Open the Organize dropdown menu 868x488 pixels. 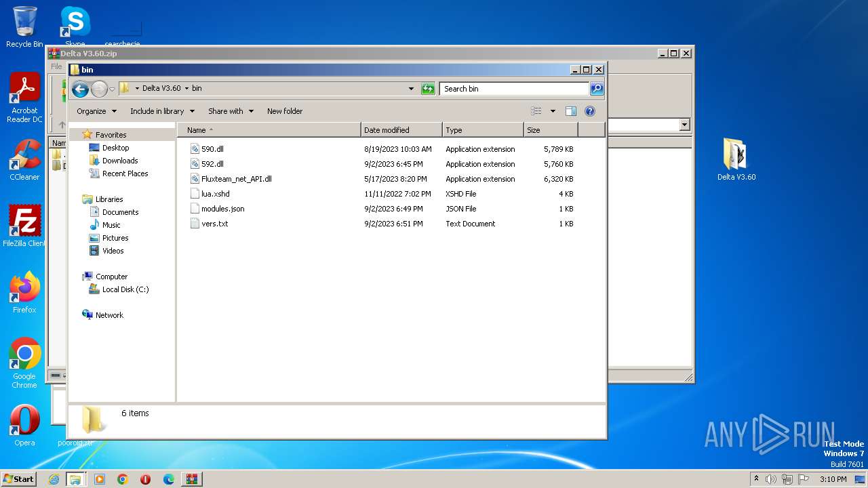tap(96, 111)
